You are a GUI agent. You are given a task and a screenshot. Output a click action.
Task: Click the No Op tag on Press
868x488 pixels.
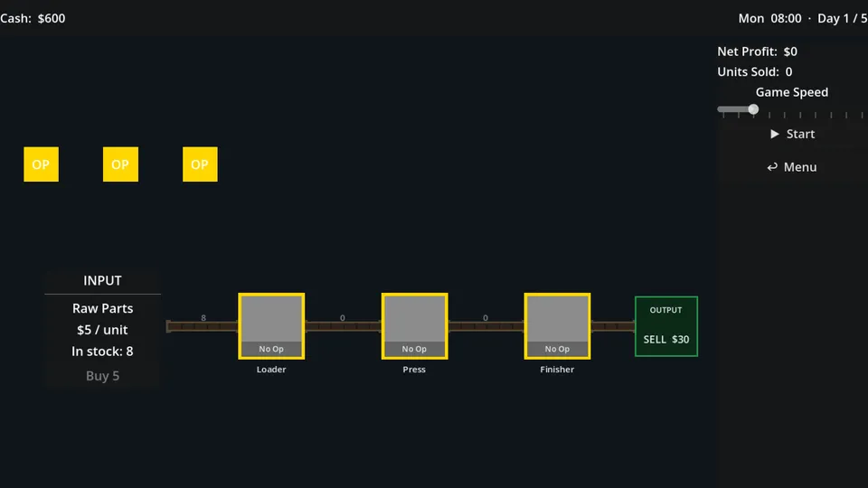pos(415,349)
